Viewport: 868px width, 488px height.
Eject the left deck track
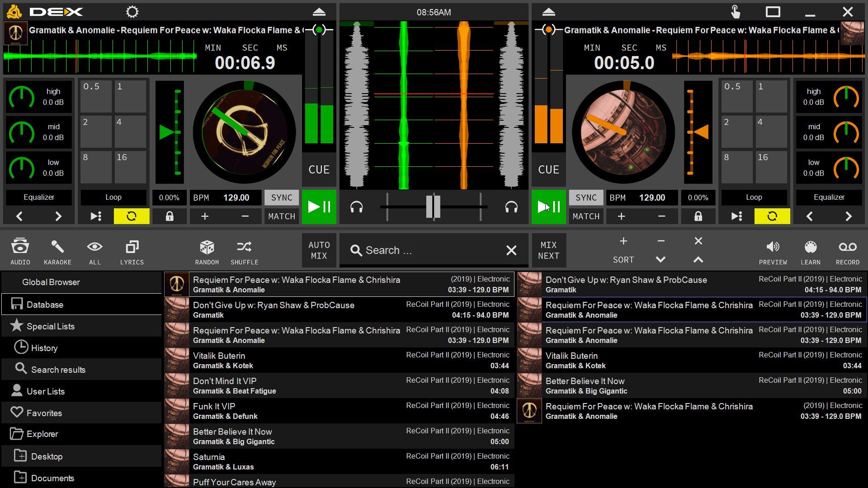pyautogui.click(x=319, y=12)
